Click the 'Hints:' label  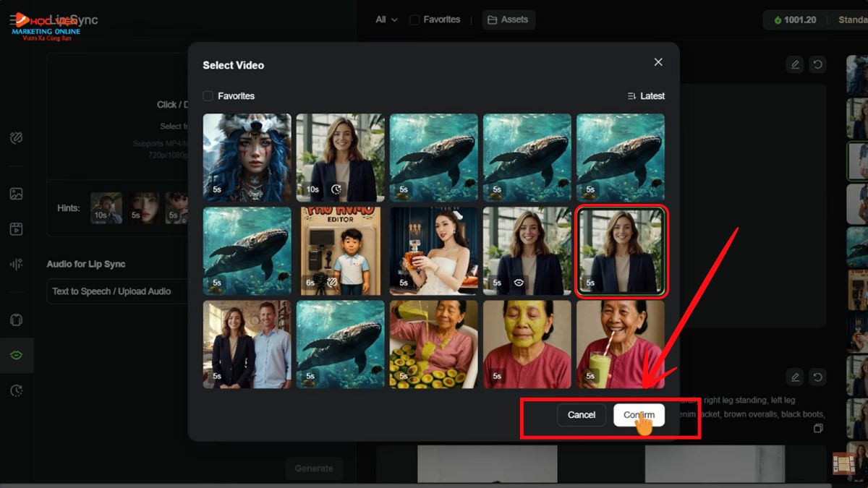[x=69, y=208]
